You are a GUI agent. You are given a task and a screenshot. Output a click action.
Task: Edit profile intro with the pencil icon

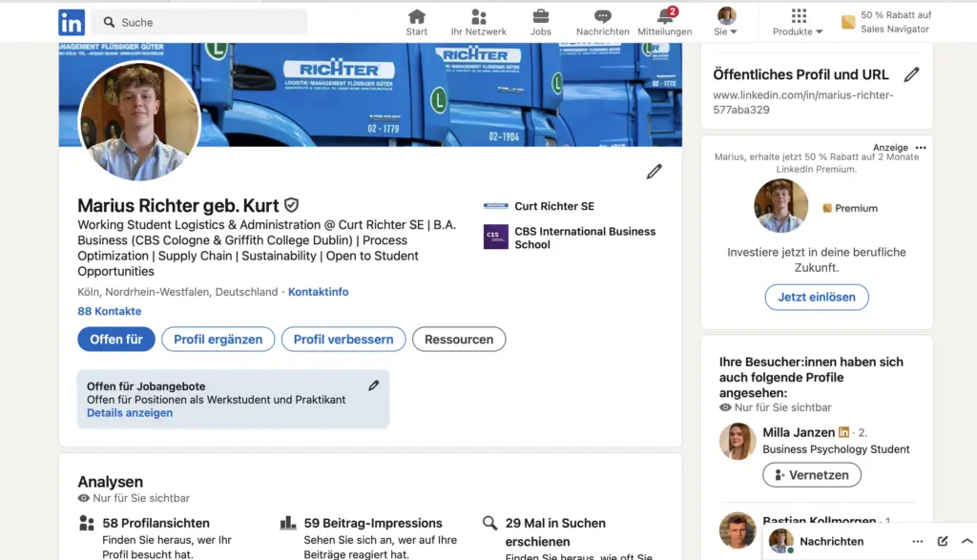[x=654, y=172]
